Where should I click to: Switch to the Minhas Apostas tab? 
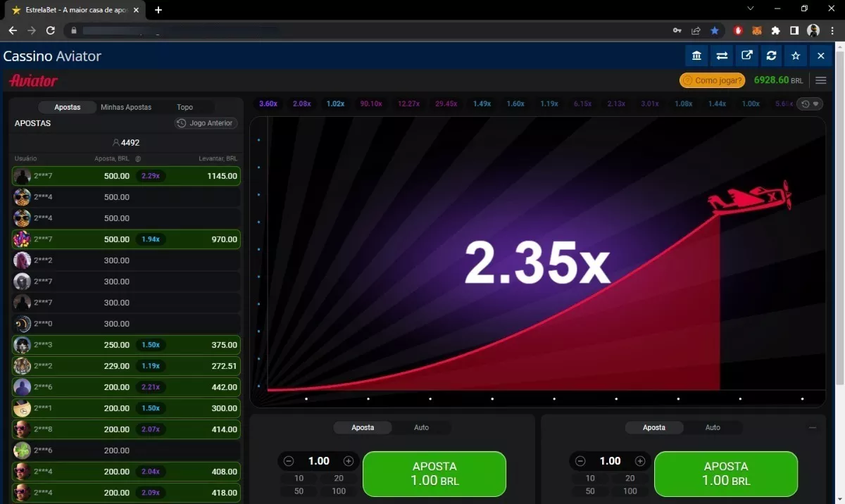pyautogui.click(x=126, y=107)
